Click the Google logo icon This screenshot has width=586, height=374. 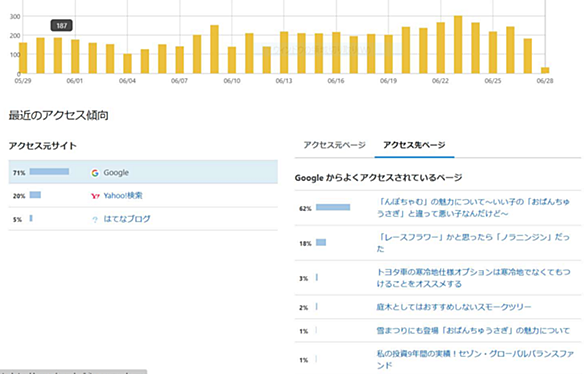coord(95,173)
